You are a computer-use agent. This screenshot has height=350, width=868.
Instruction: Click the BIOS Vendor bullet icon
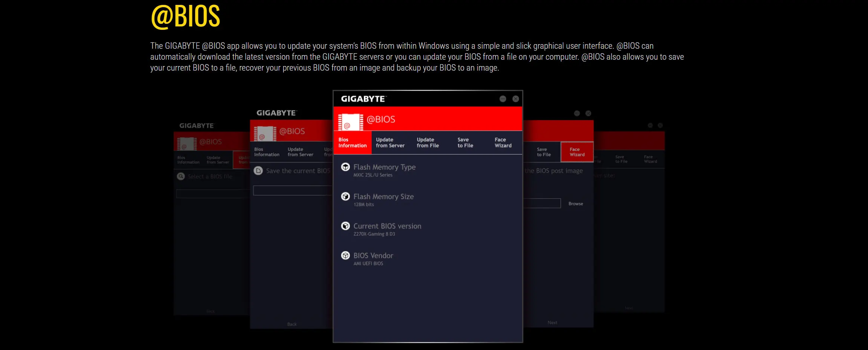pos(345,255)
